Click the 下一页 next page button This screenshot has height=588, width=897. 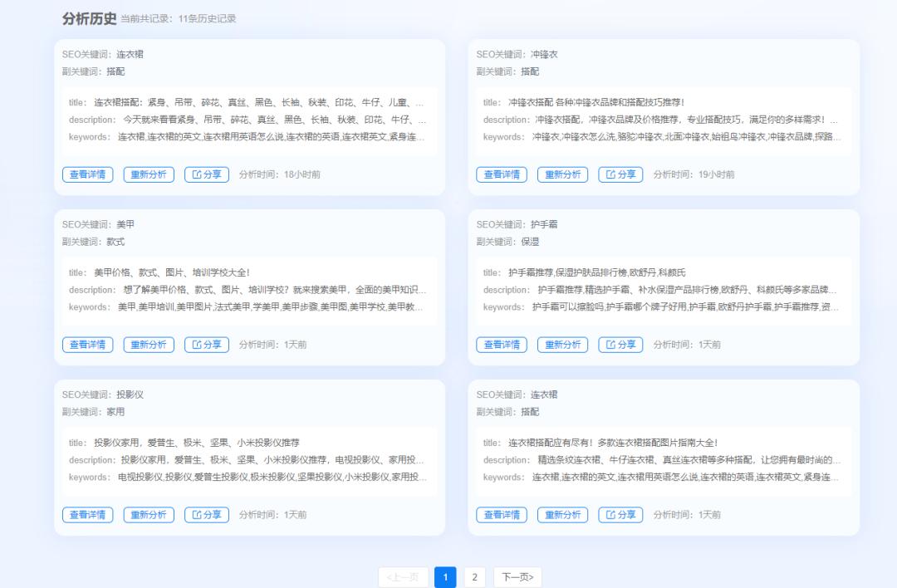519,576
